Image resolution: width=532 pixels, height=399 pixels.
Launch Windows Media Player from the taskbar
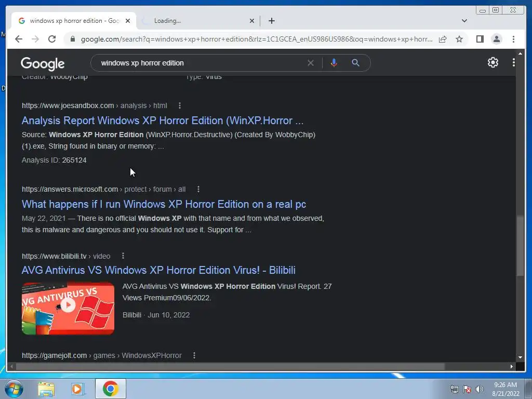[78, 389]
